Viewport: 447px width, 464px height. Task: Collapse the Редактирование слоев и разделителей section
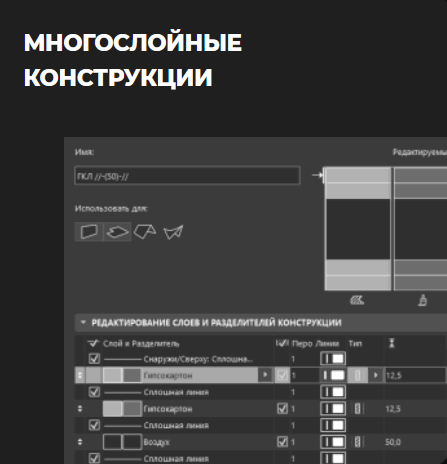point(83,322)
